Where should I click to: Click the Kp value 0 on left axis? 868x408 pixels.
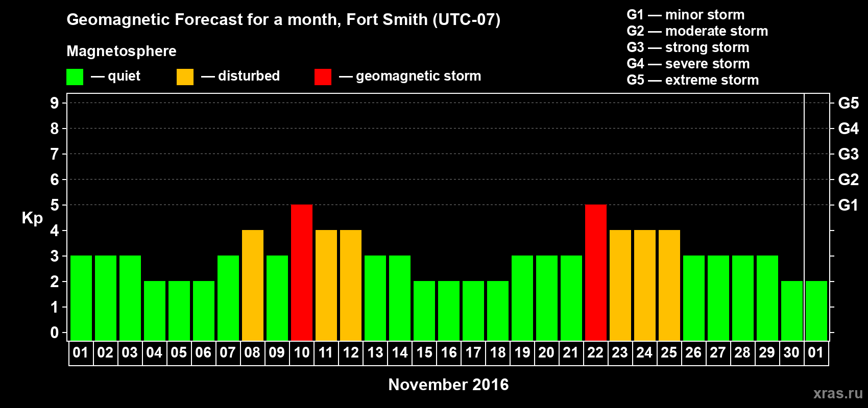click(x=55, y=333)
